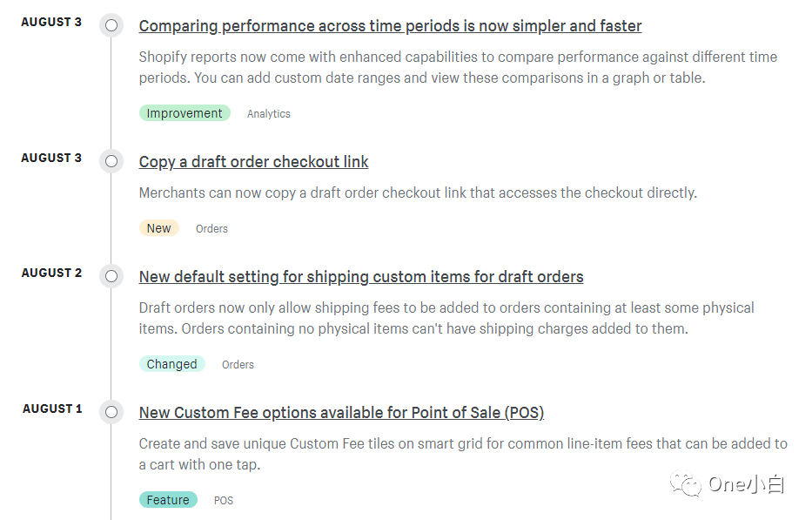This screenshot has height=520, width=812.
Task: Click the Orders category under the New tag
Action: click(x=211, y=228)
